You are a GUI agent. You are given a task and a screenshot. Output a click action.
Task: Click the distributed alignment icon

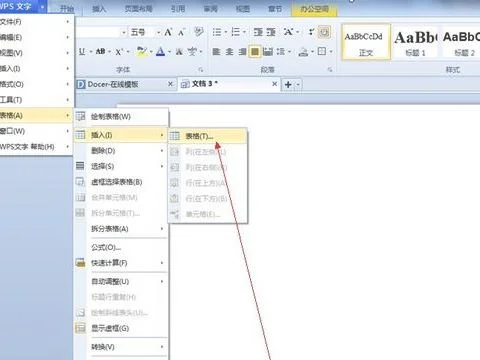pos(268,52)
